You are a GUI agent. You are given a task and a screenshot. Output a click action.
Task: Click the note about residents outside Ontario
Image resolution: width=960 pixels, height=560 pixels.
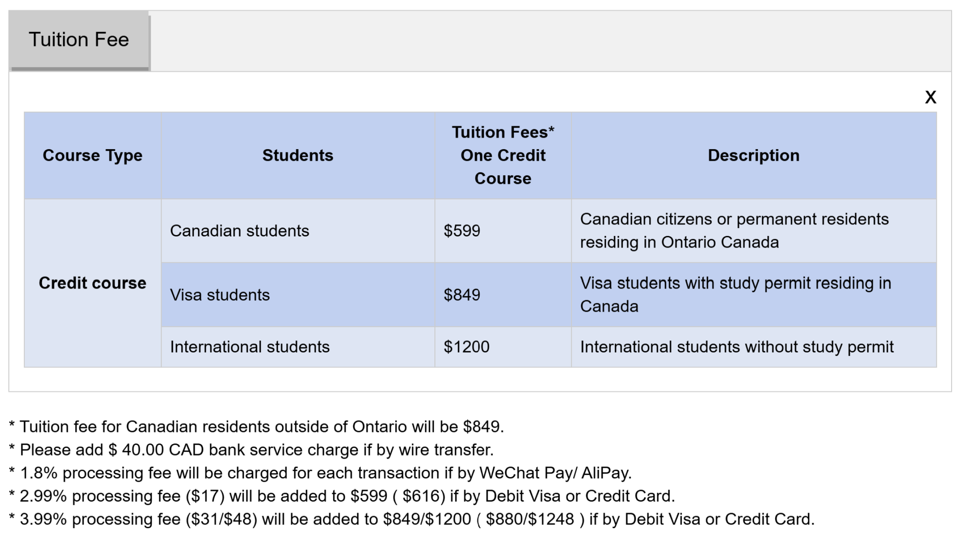coord(262,427)
